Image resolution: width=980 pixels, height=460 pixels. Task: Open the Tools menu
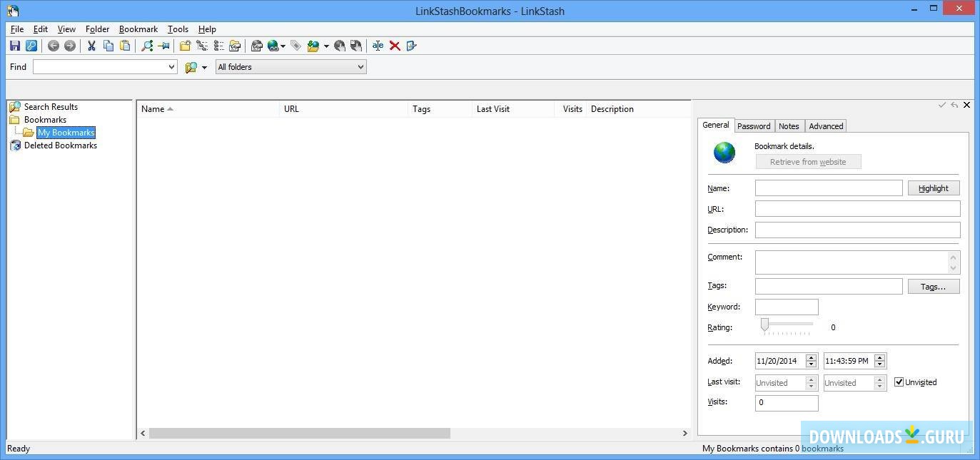(x=178, y=29)
